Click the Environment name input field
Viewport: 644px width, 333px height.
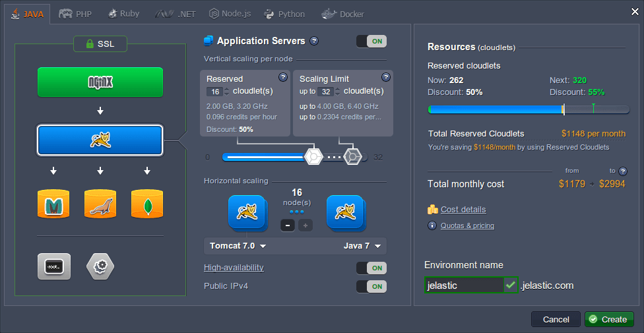click(x=464, y=285)
